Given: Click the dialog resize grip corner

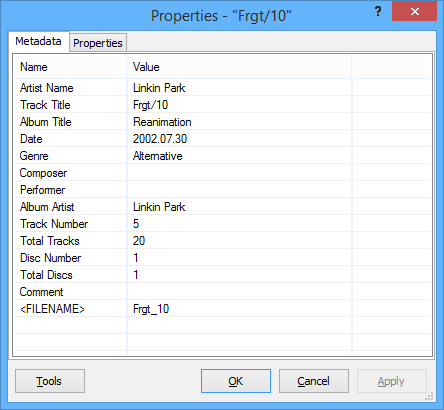Looking at the screenshot, I should point(430,396).
